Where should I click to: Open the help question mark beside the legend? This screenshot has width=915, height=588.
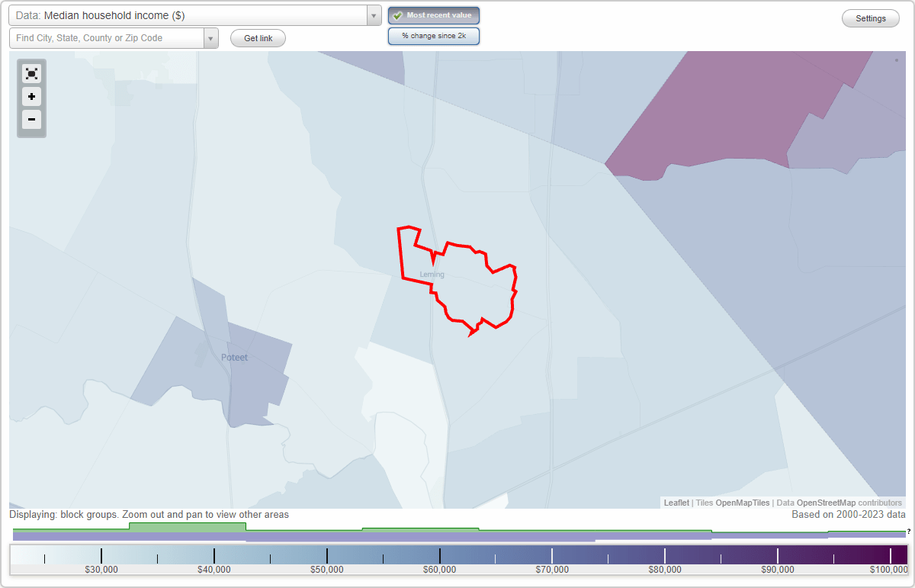pyautogui.click(x=907, y=532)
